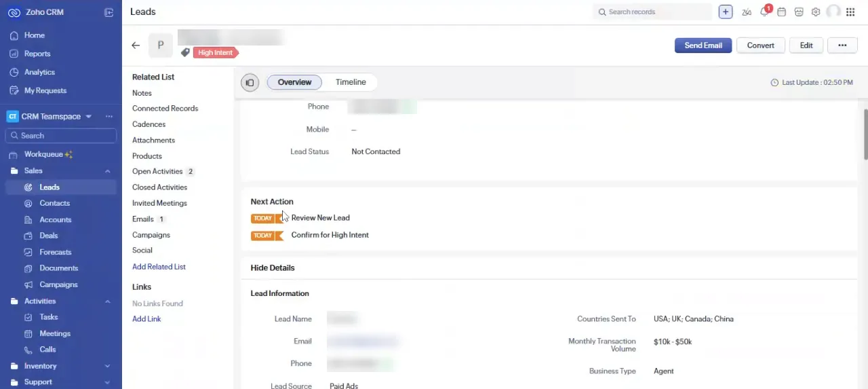The width and height of the screenshot is (868, 389).
Task: Expand the Support section
Action: click(x=107, y=382)
